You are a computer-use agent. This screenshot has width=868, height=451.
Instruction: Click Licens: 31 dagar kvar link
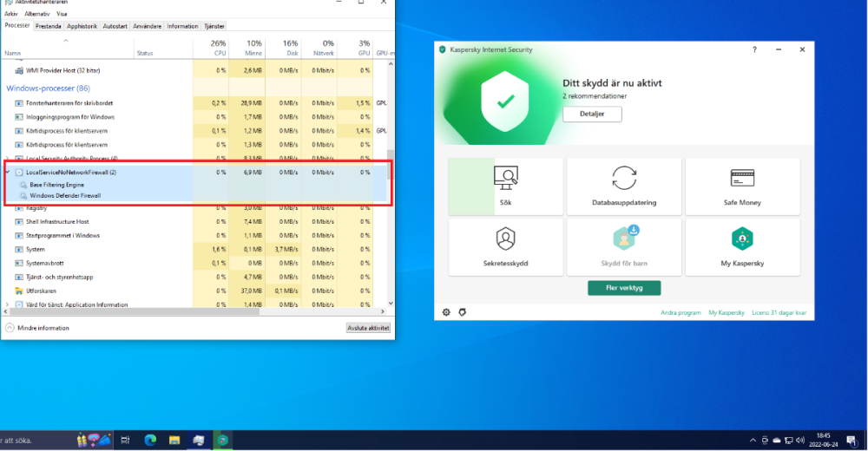(779, 312)
